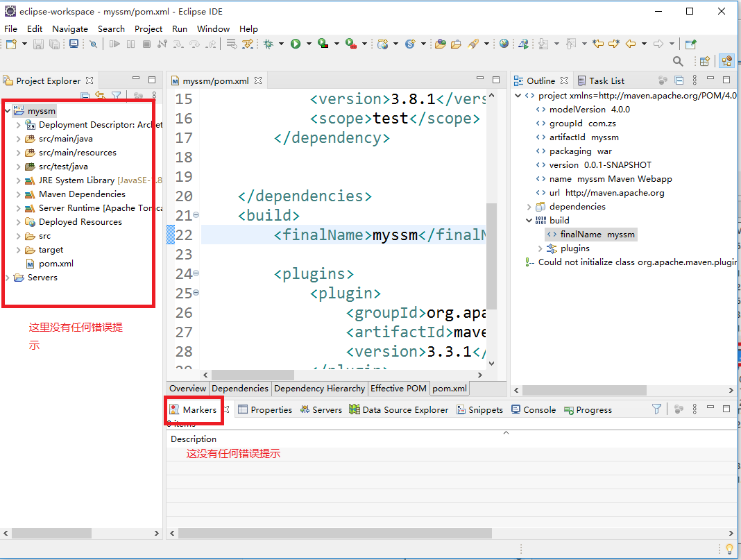This screenshot has width=741, height=560.
Task: Collapse the plugin element at line 25
Action: click(196, 293)
